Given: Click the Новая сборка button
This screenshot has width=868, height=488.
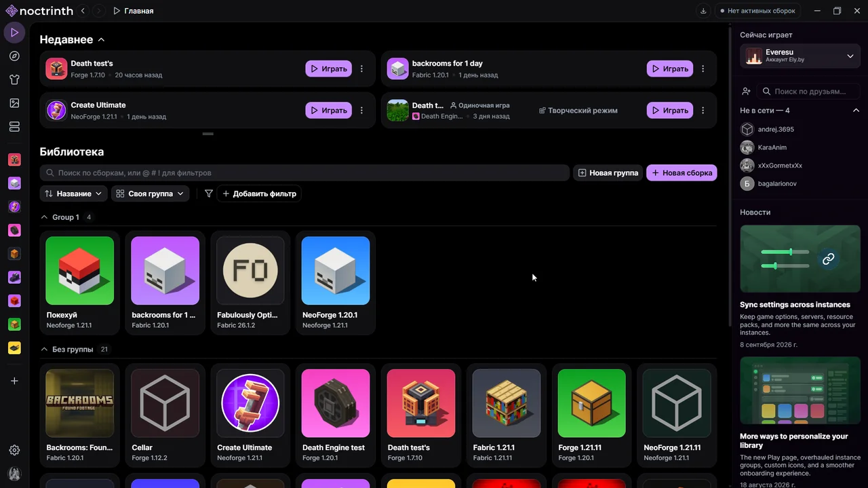Looking at the screenshot, I should click(682, 173).
